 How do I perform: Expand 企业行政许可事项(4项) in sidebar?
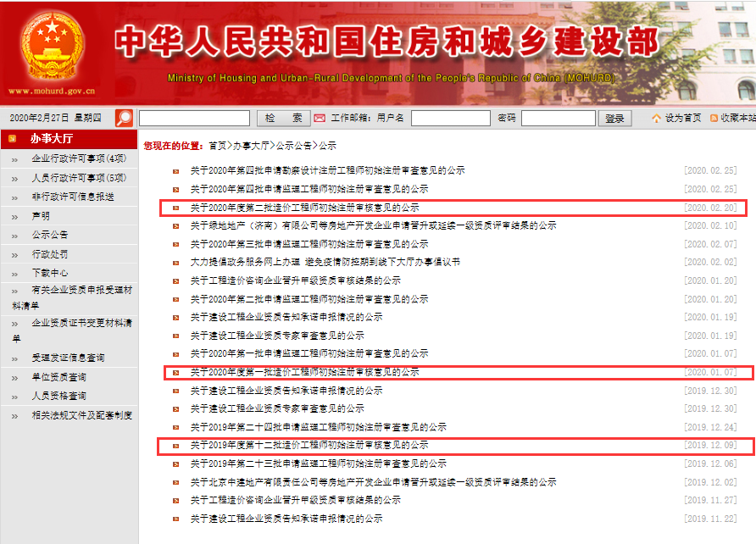pyautogui.click(x=78, y=158)
